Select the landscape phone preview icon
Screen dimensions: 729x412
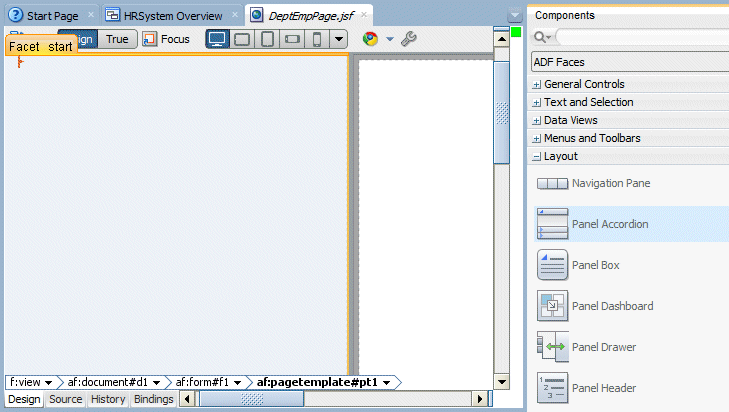click(292, 39)
